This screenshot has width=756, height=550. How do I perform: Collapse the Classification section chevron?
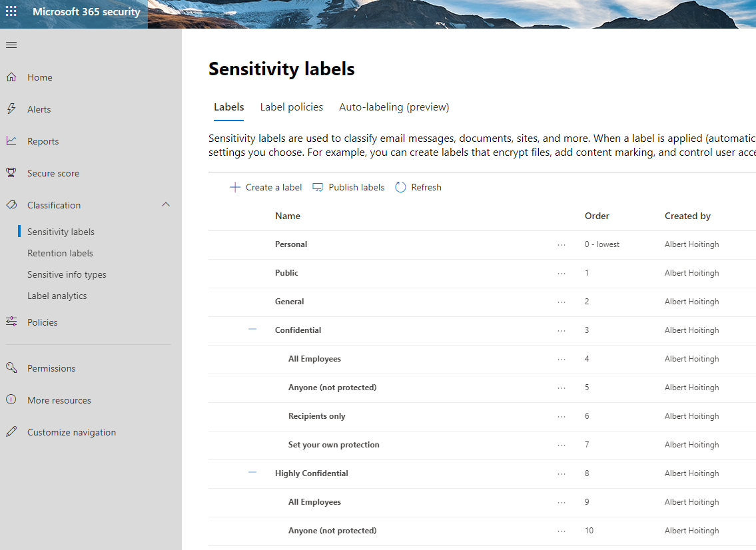point(166,205)
